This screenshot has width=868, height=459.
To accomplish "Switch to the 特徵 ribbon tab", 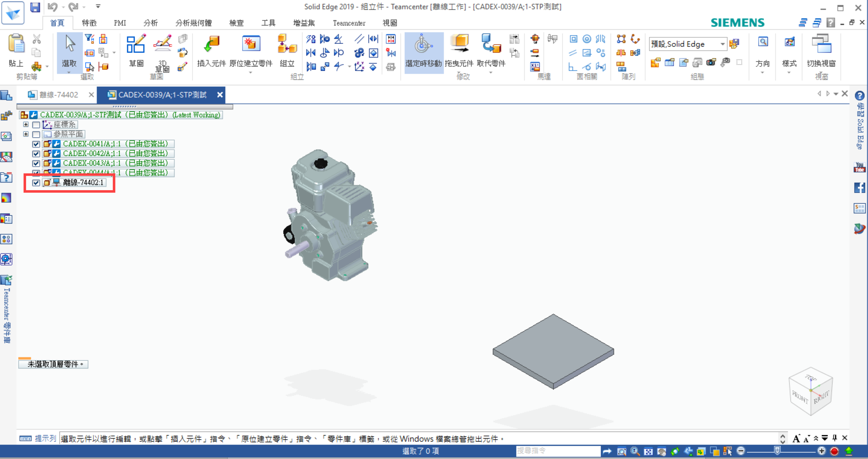I will tap(89, 23).
